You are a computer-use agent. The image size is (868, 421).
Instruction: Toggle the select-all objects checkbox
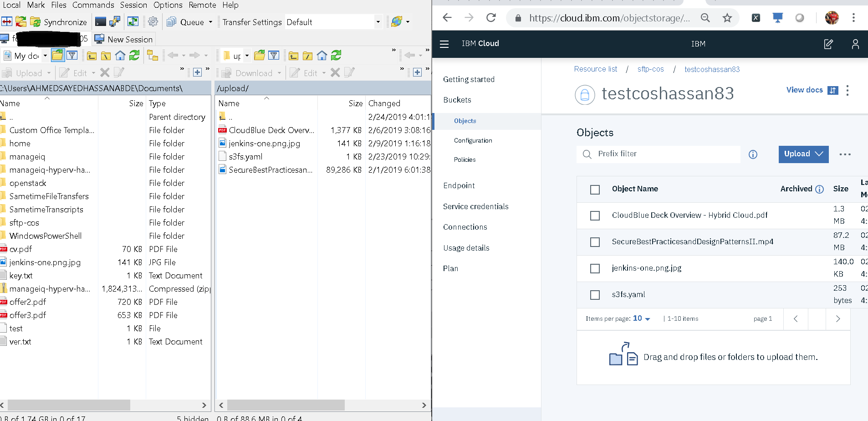(595, 190)
